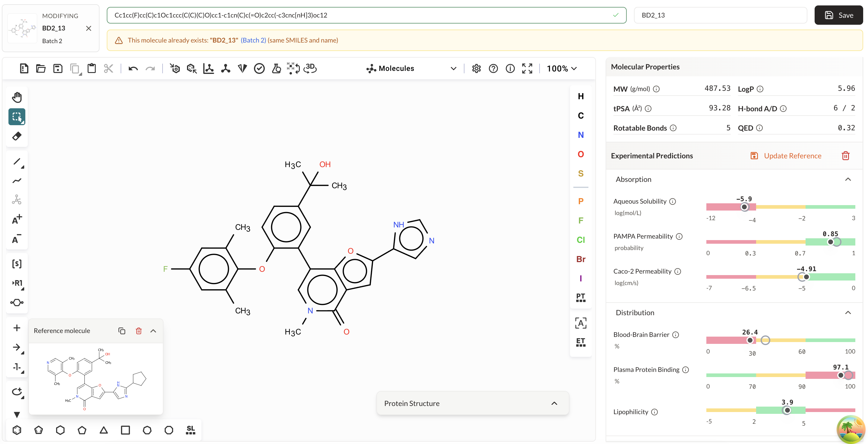Open the reaction mapping tool

click(x=17, y=366)
